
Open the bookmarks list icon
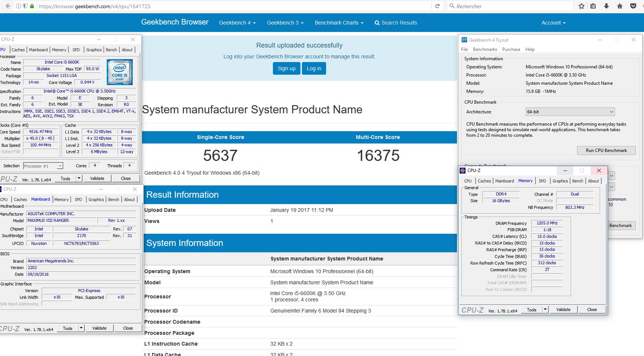593,6
